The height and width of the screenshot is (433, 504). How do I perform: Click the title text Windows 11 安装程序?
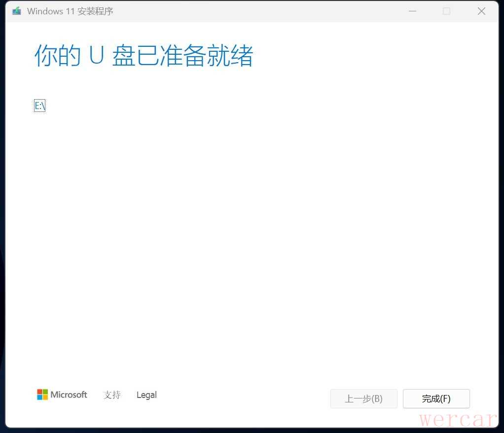(x=70, y=11)
